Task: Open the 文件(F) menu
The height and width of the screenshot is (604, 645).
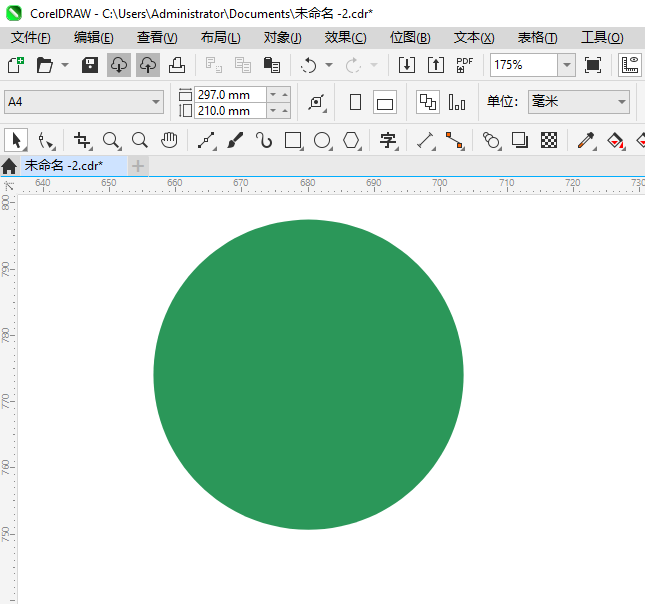Action: (x=30, y=37)
